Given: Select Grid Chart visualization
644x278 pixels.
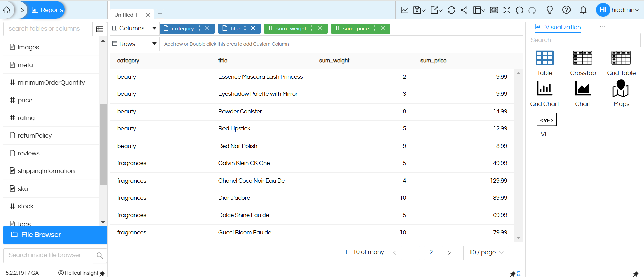Looking at the screenshot, I should (544, 94).
